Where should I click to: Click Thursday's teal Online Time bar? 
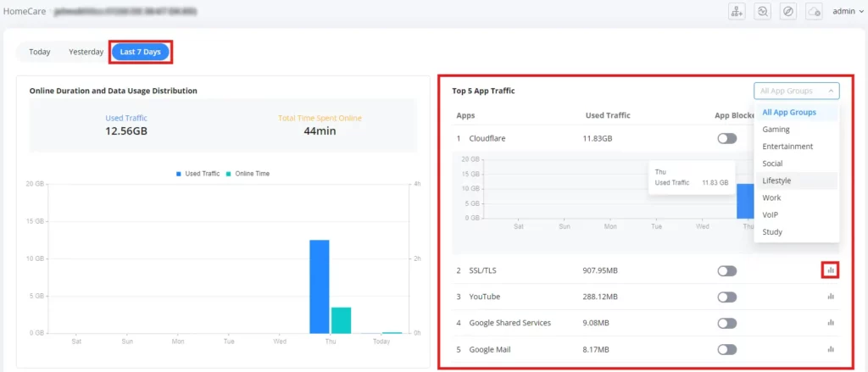coord(341,320)
